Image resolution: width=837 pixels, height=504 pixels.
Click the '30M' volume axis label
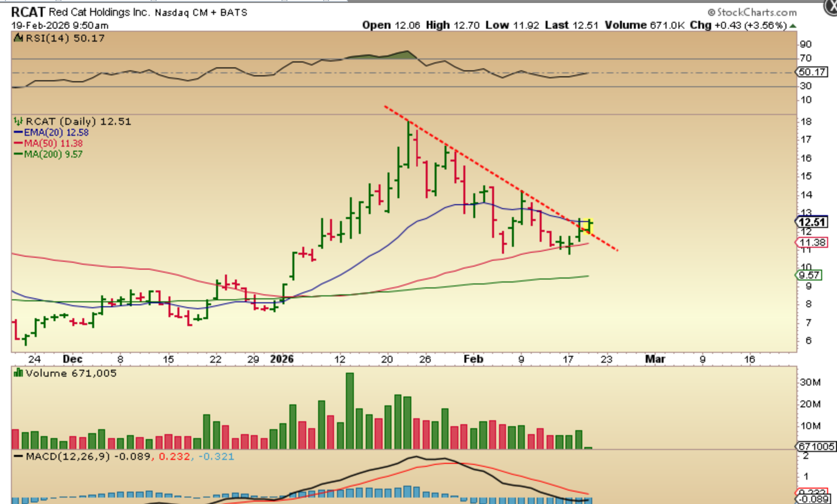(x=810, y=382)
